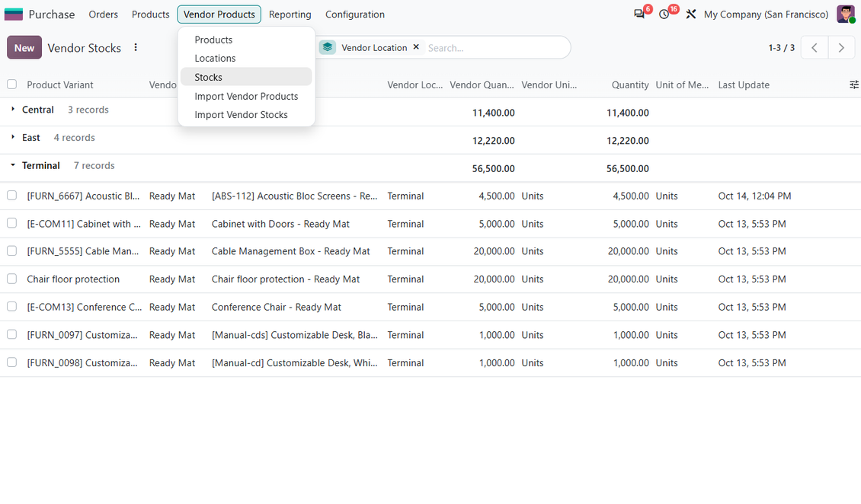Image resolution: width=861 pixels, height=504 pixels.
Task: Select the FURN_0098 Customizable Desk checkbox
Action: click(x=11, y=362)
